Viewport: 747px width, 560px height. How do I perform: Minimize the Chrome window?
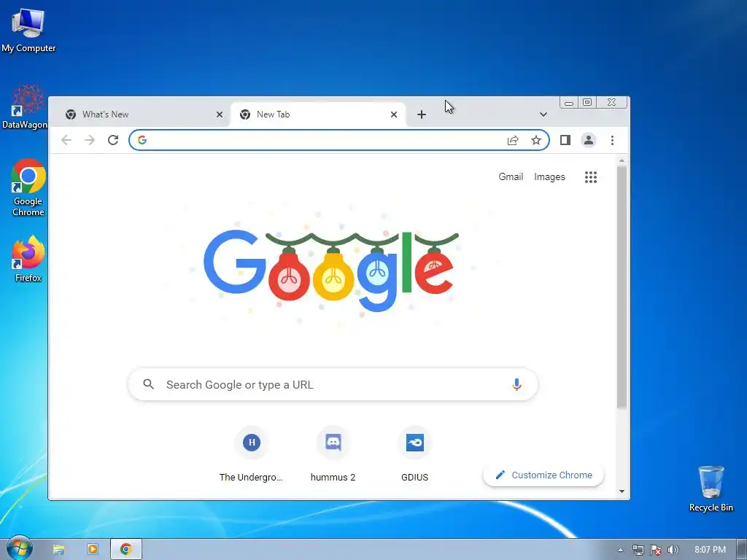[x=569, y=102]
